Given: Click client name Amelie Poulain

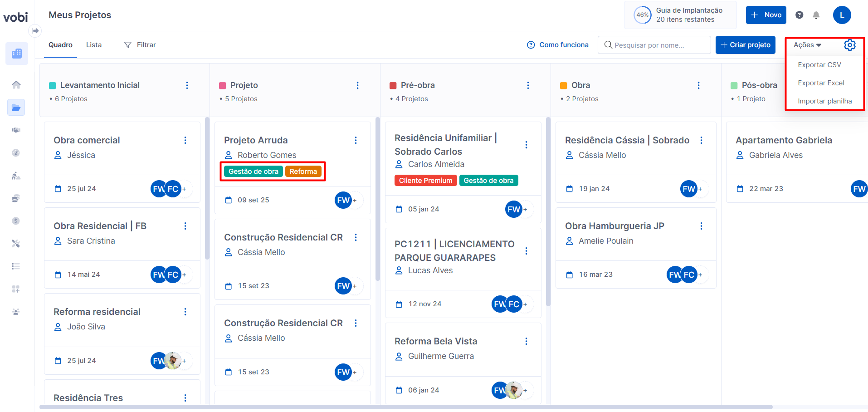Looking at the screenshot, I should click(x=606, y=241).
